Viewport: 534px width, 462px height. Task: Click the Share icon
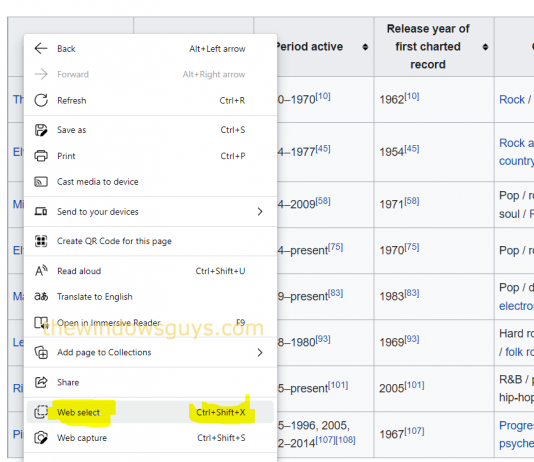(41, 382)
